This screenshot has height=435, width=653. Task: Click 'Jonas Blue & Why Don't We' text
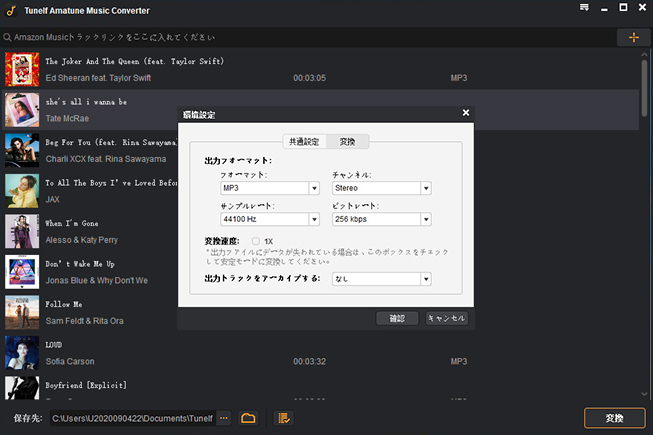[97, 280]
